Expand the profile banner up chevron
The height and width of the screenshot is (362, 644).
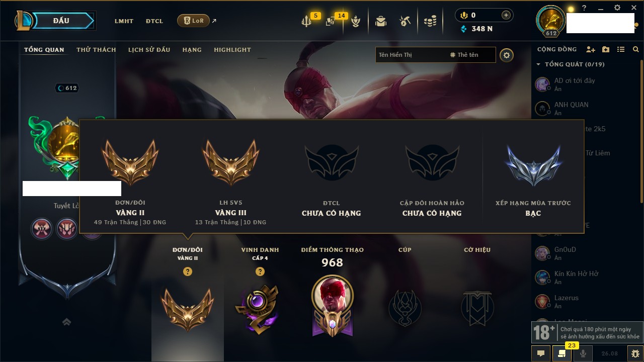[66, 322]
